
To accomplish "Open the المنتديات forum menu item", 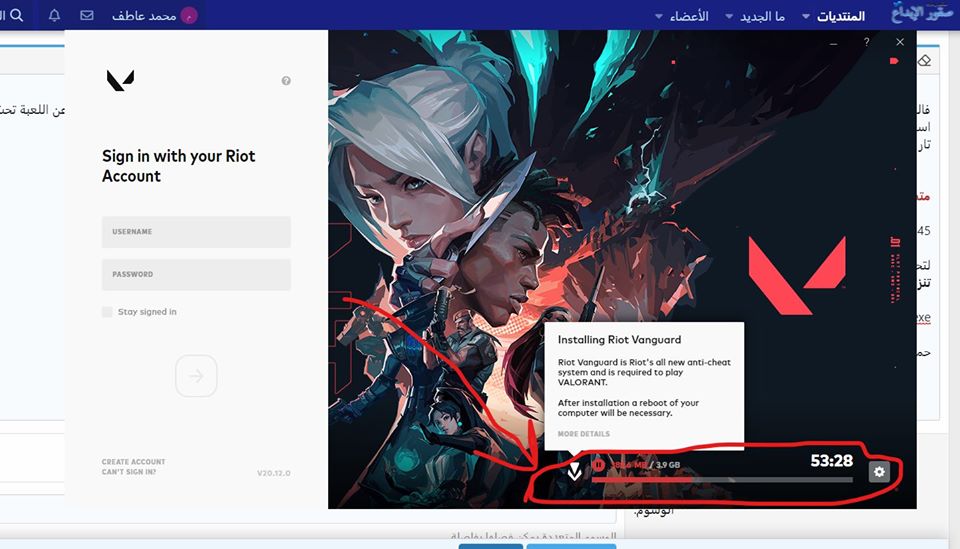I will pos(840,17).
